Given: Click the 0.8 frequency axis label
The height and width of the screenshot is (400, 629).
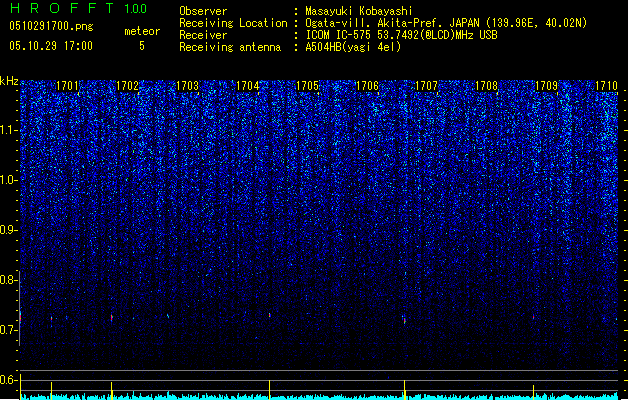Looking at the screenshot, I should coord(8,280).
